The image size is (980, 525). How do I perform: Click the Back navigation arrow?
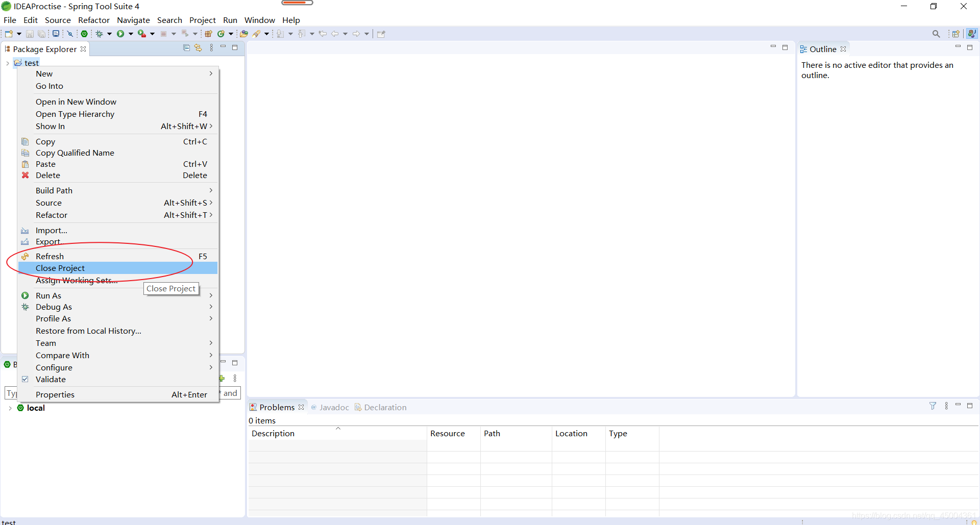pyautogui.click(x=335, y=34)
